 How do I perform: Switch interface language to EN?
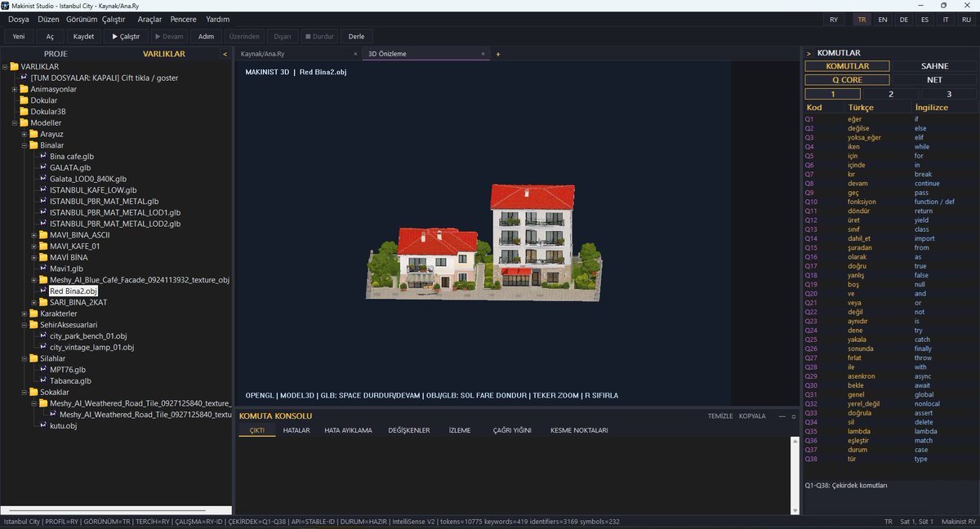[x=883, y=19]
